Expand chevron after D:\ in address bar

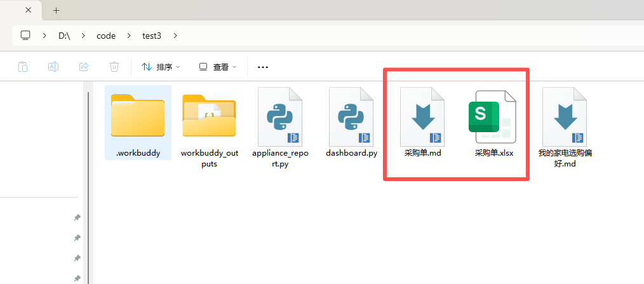[83, 36]
